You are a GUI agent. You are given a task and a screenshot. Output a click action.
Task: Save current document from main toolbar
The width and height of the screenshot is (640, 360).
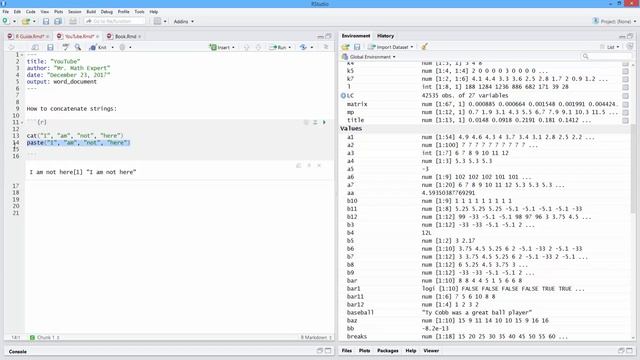coord(46,21)
